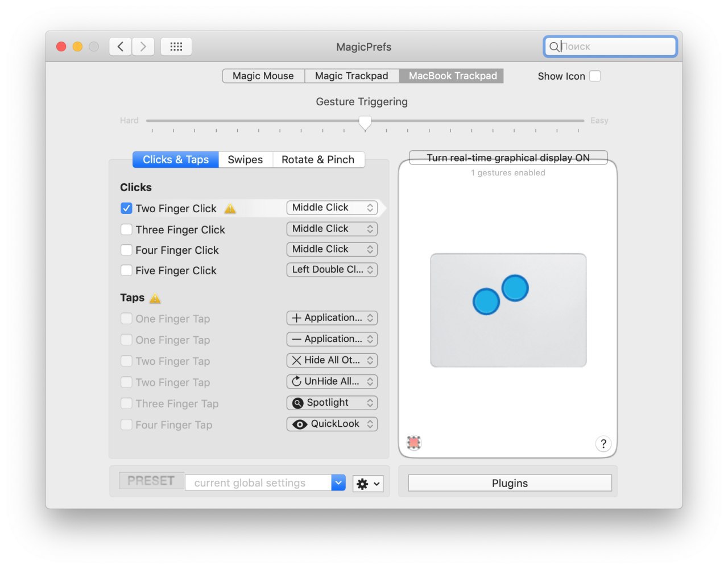Select the MacBook Trackpad tab
Image resolution: width=728 pixels, height=569 pixels.
[453, 76]
